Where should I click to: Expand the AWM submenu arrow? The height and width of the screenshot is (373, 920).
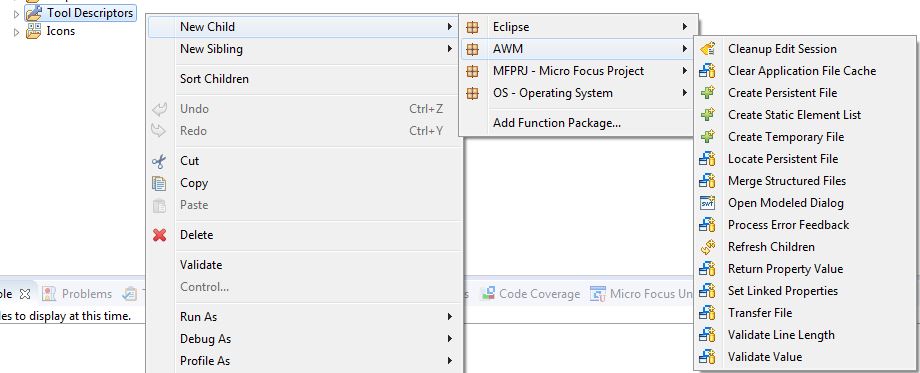click(684, 49)
